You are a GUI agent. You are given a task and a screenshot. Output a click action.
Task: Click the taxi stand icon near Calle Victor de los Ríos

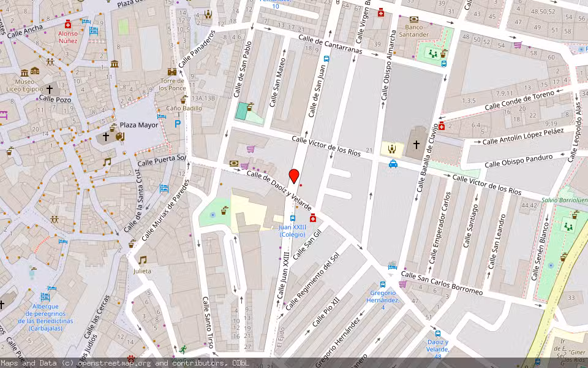coord(393,164)
